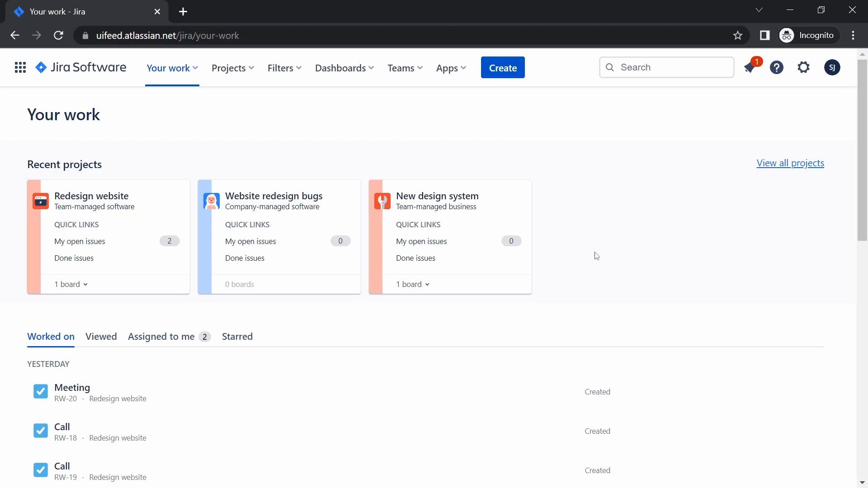Image resolution: width=868 pixels, height=488 pixels.
Task: Toggle the Call RW-18 task checkbox
Action: (40, 430)
